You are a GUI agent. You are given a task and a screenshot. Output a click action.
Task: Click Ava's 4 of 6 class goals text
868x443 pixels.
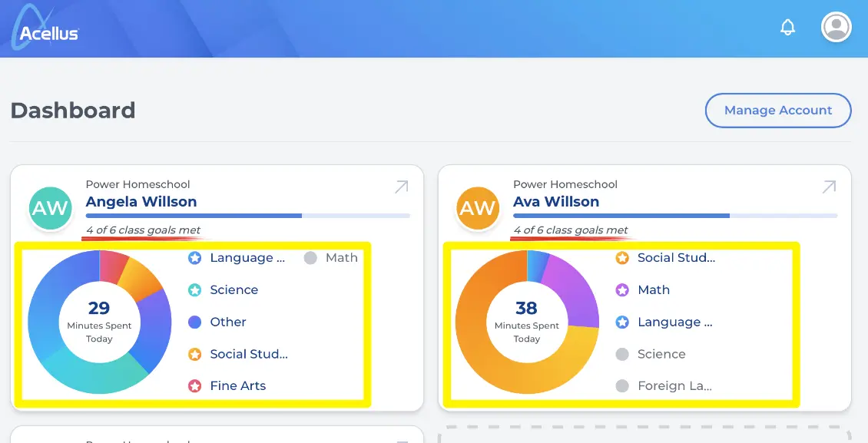coord(571,230)
